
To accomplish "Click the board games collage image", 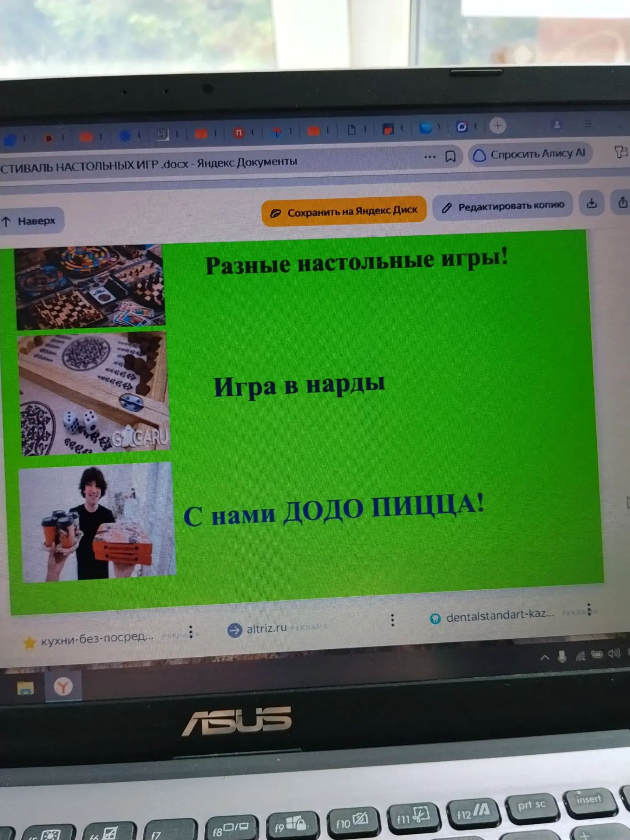I will (90, 287).
